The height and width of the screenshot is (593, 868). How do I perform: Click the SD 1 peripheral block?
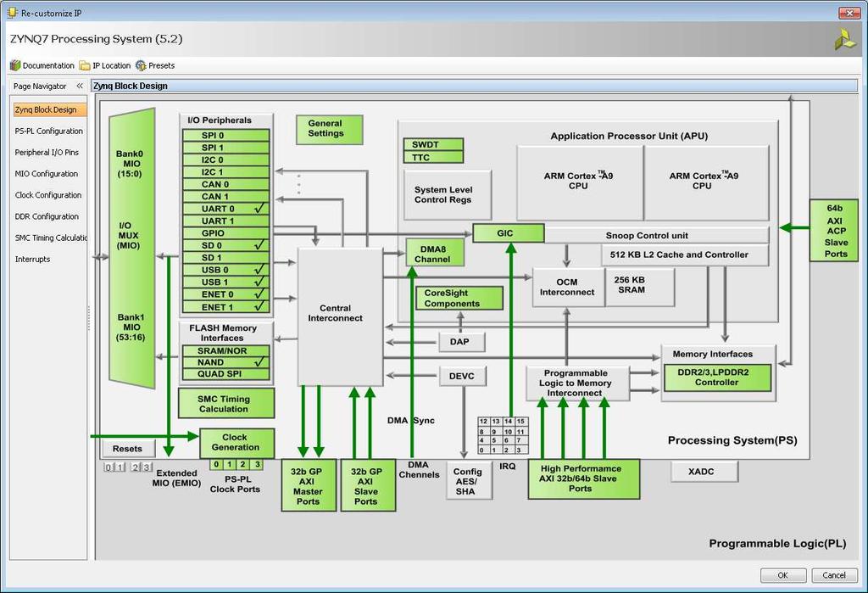point(225,258)
